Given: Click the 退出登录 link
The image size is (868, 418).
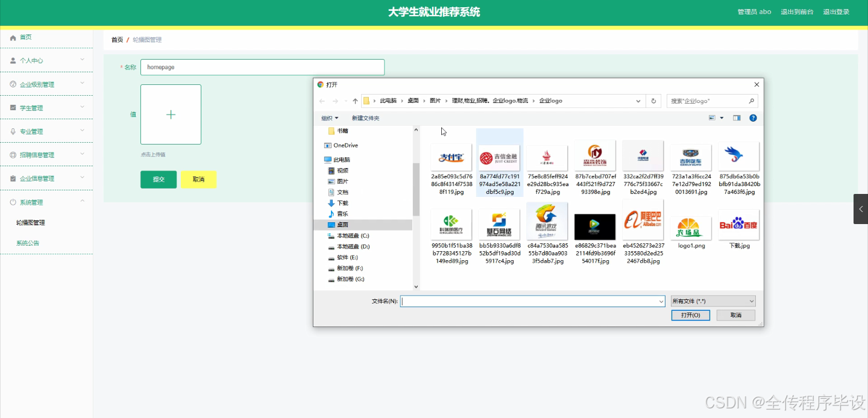Looking at the screenshot, I should 836,12.
